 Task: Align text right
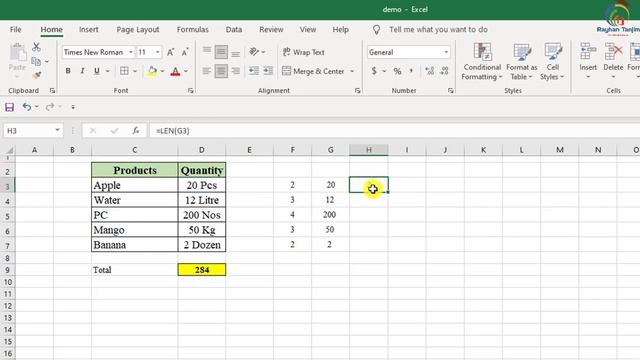(236, 71)
